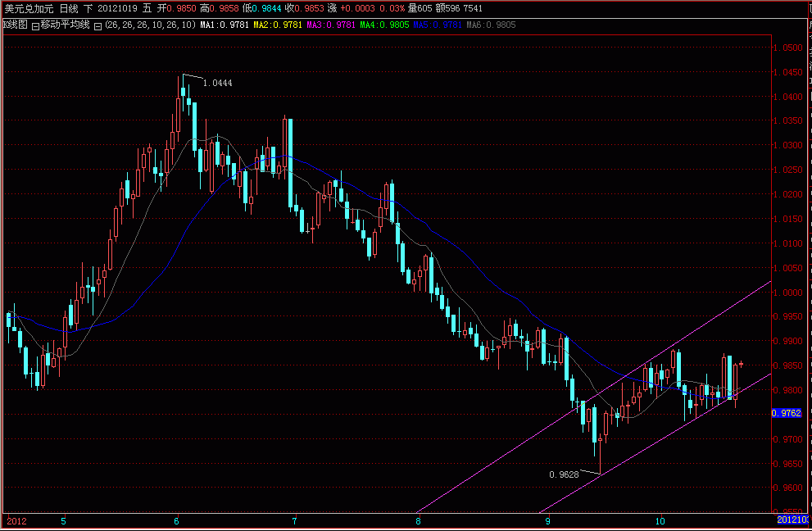Select the 日线 period label
This screenshot has height=531, width=812.
[68, 8]
